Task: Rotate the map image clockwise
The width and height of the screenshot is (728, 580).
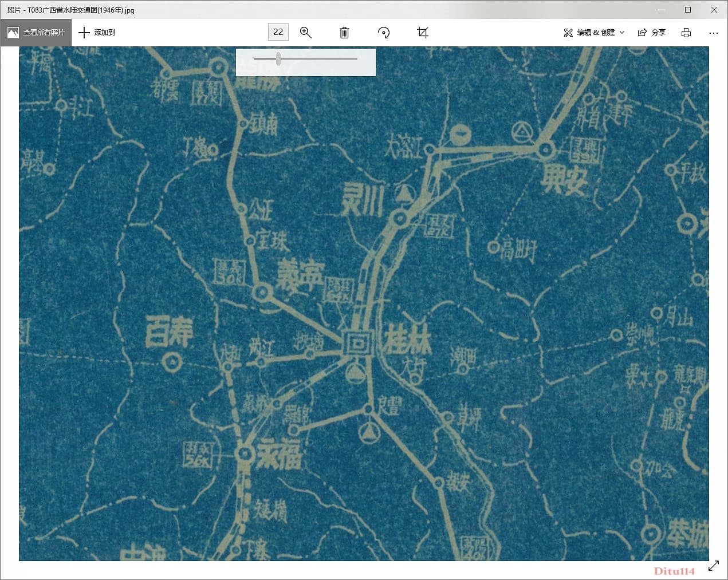Action: coord(384,33)
